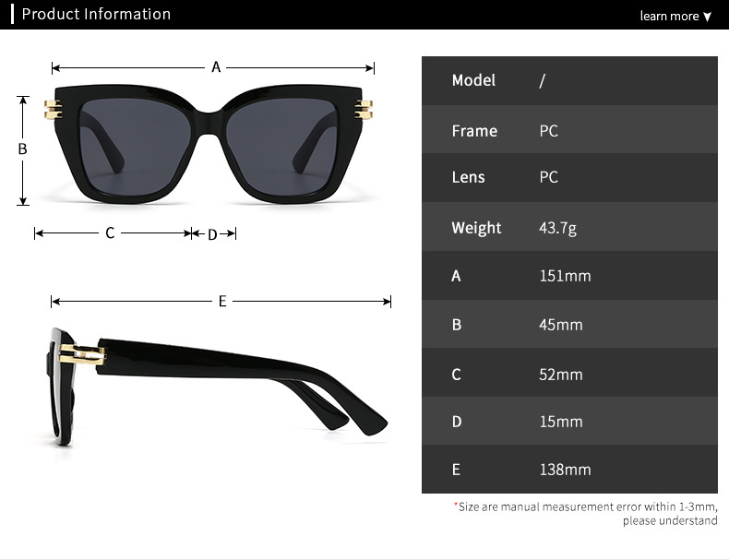
Task: Click the front view sunglasses image
Action: pos(209,144)
